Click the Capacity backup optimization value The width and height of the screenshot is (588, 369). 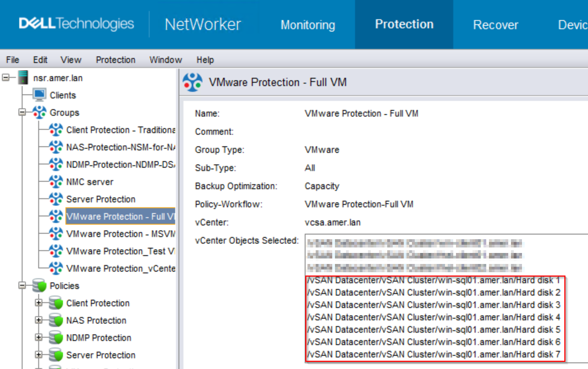[x=322, y=186]
